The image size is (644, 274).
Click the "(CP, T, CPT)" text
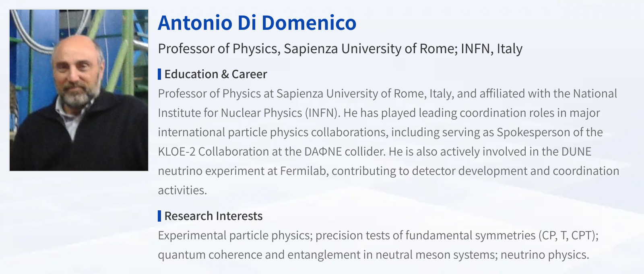[568, 235]
